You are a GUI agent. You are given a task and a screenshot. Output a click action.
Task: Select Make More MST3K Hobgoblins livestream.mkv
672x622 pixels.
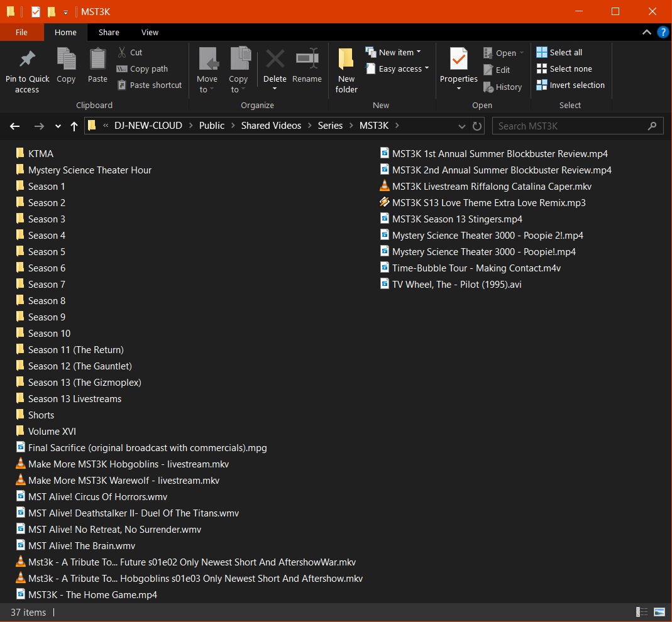[x=122, y=464]
